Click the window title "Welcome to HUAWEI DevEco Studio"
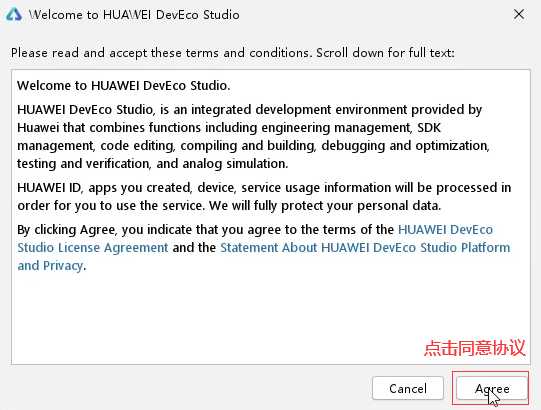Image resolution: width=541 pixels, height=410 pixels. [x=134, y=15]
